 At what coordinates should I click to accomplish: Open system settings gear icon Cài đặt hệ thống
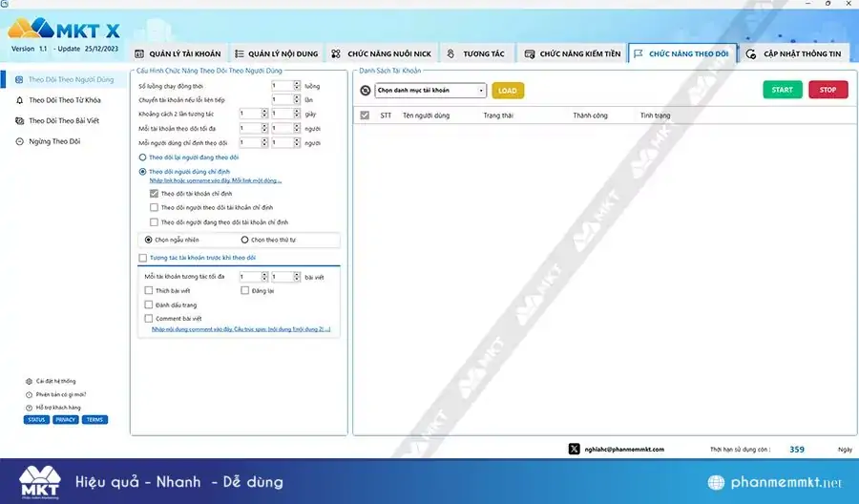pos(29,381)
